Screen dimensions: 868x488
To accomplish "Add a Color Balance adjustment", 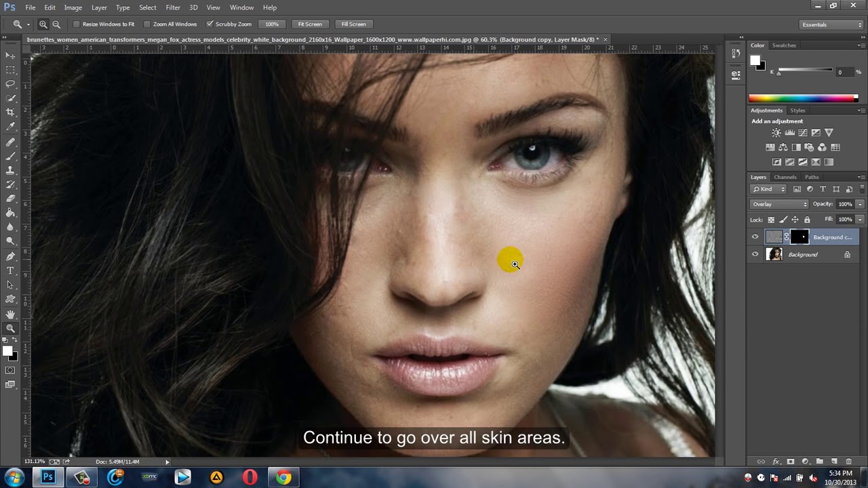I will pyautogui.click(x=783, y=147).
